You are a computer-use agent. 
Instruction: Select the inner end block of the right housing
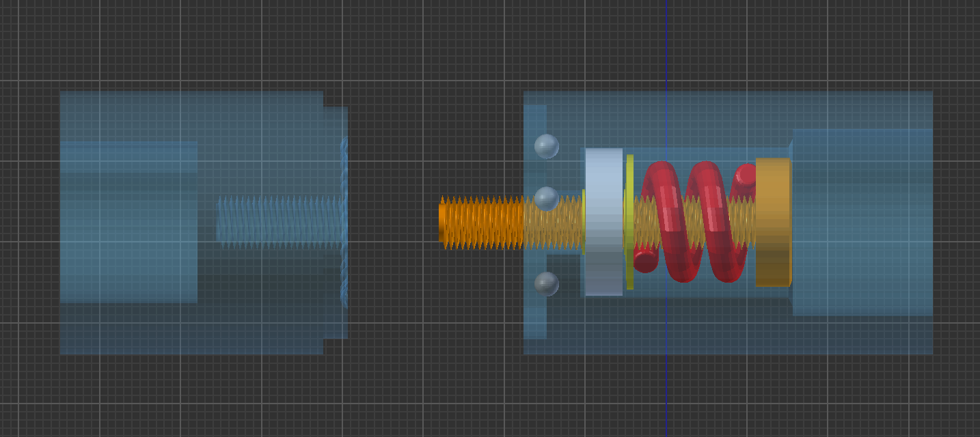coord(862,222)
